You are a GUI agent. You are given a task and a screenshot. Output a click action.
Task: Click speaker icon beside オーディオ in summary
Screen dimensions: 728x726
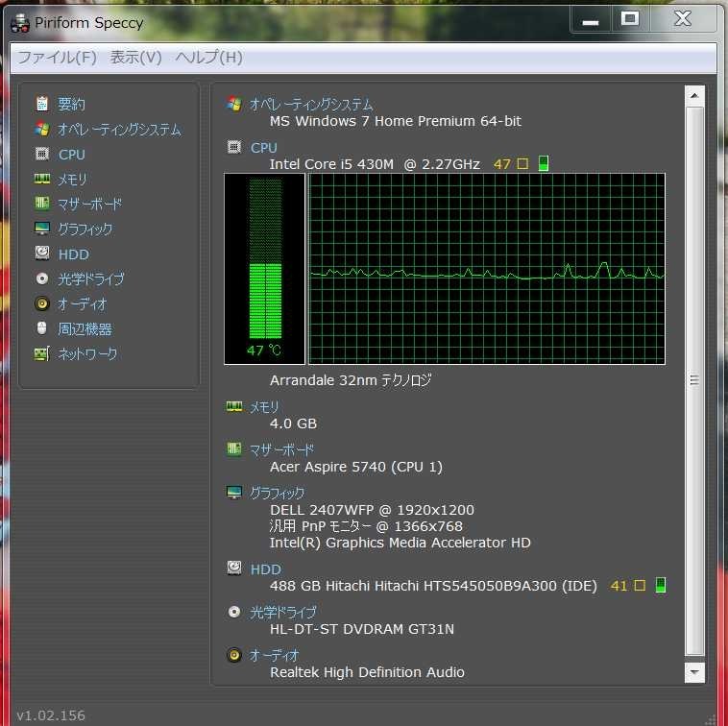[x=234, y=655]
